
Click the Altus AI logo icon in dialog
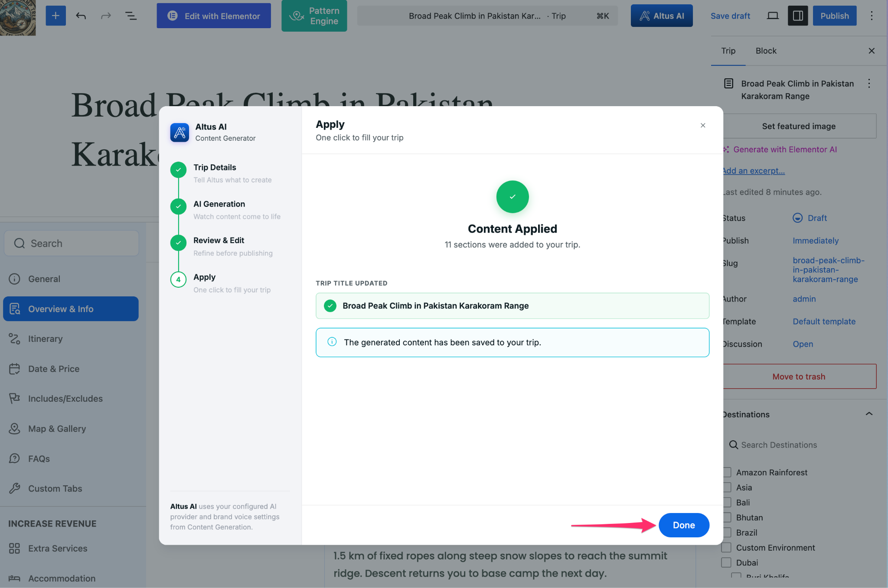(180, 132)
